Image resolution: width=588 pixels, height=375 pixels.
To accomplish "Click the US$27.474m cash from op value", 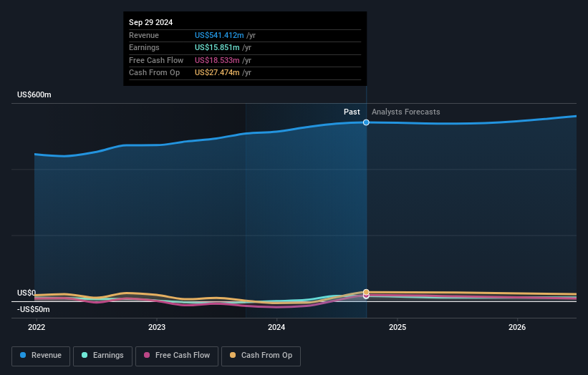I will (x=217, y=73).
